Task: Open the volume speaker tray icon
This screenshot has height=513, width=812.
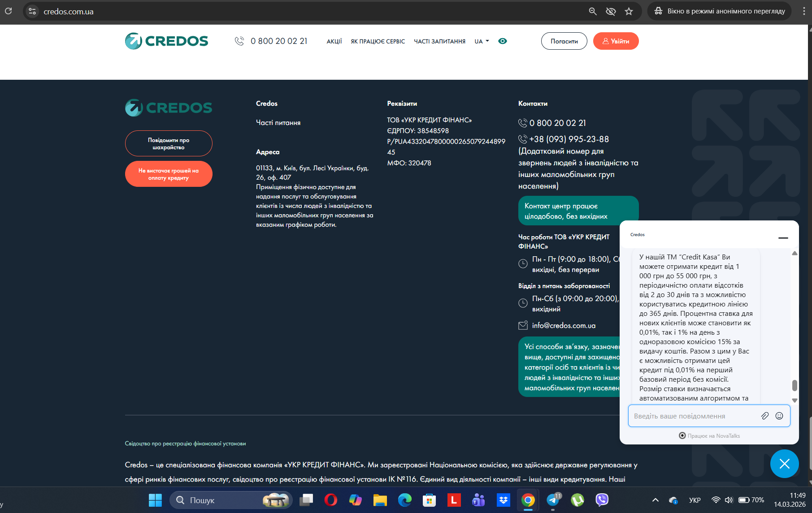Action: click(729, 500)
